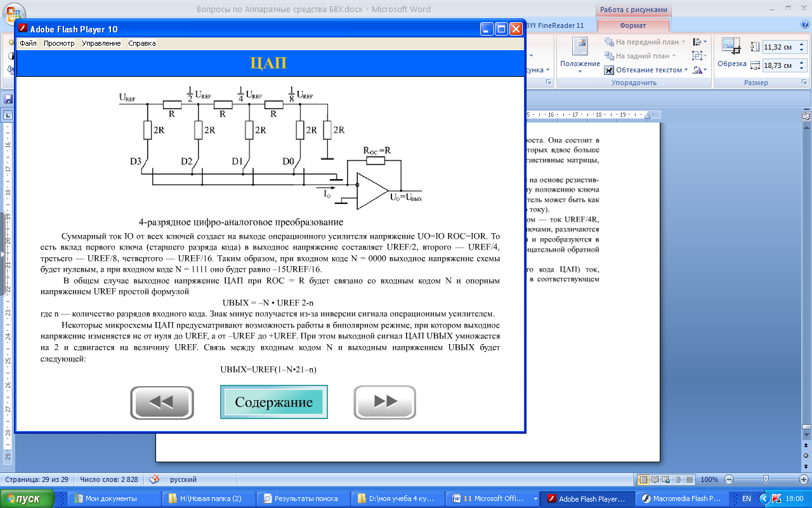Open the Microsoft Office taskbar group
The width and height of the screenshot is (812, 508).
492,498
